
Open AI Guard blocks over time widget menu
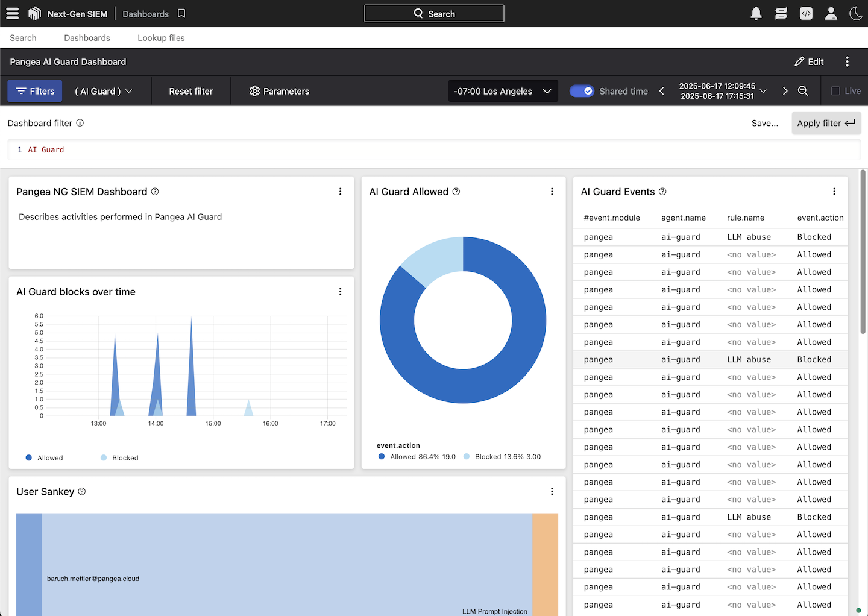340,292
